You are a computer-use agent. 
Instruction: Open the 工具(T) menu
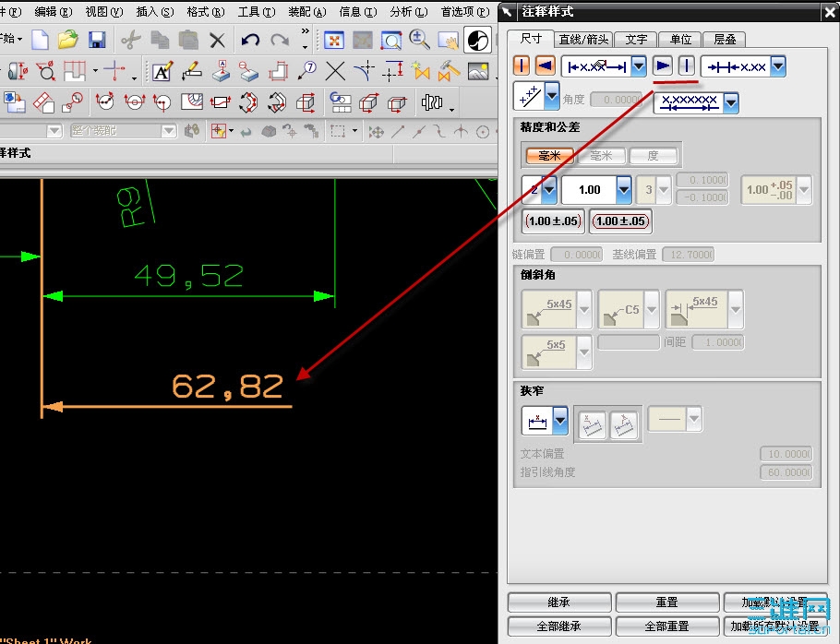tap(257, 11)
